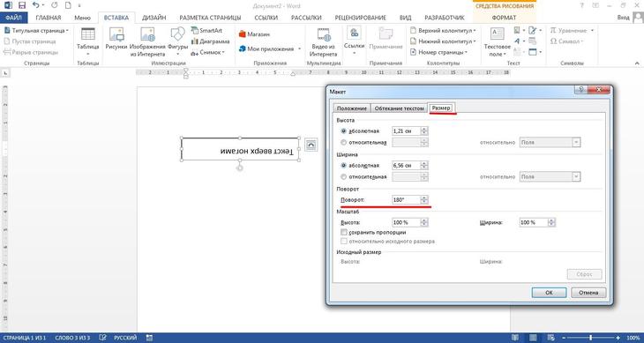
Task: Click the Текстовое поле text box tool
Action: 497,41
